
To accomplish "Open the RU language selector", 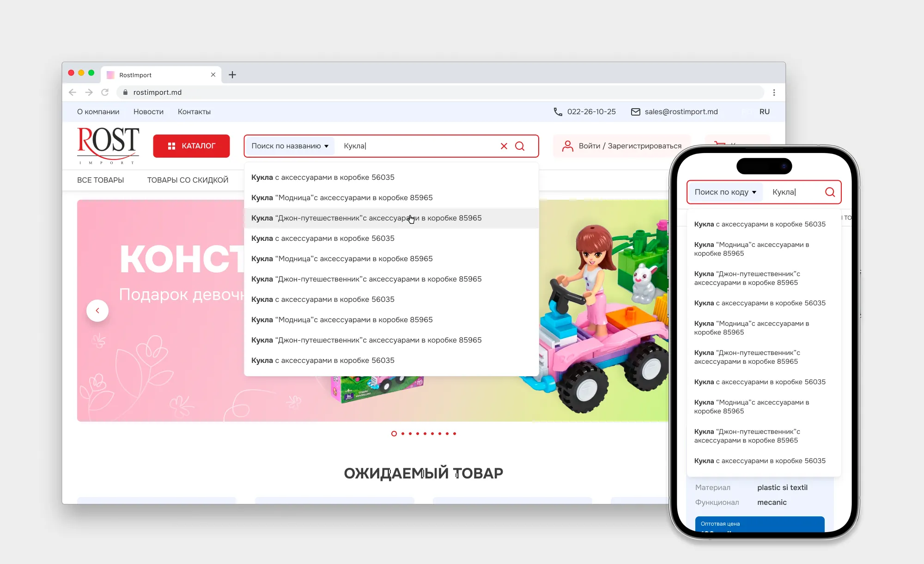I will pos(764,112).
